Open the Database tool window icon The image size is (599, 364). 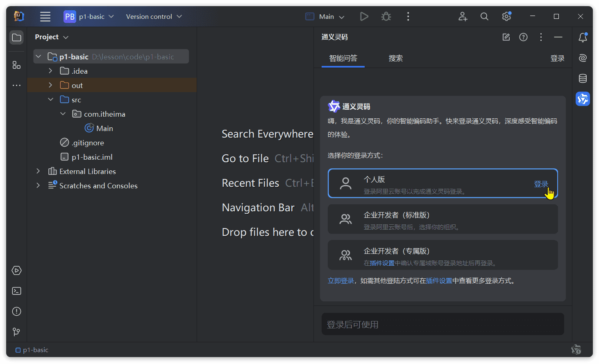(583, 78)
